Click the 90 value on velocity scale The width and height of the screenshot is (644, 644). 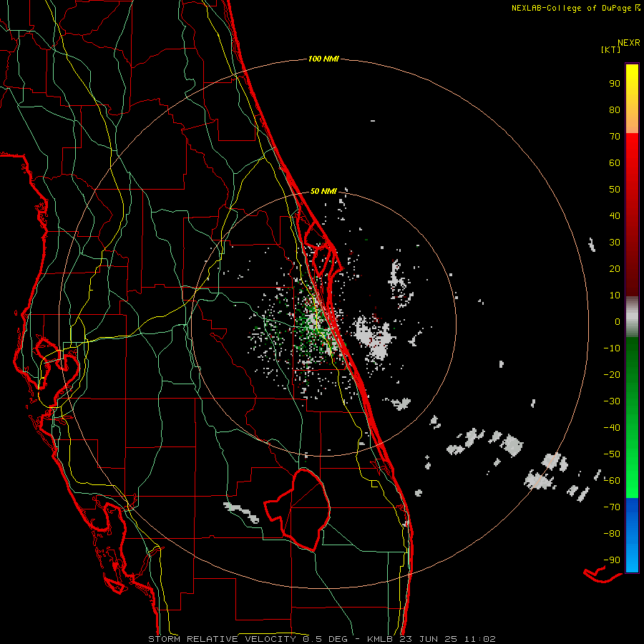click(x=615, y=84)
